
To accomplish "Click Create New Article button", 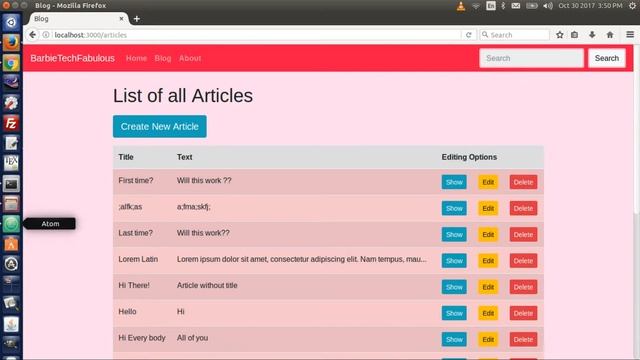I will [x=160, y=127].
